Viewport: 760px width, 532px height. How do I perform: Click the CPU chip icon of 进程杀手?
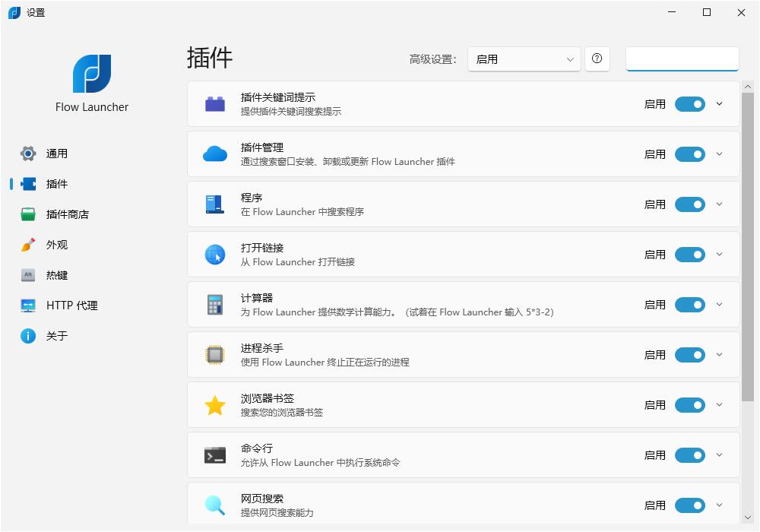coord(215,355)
